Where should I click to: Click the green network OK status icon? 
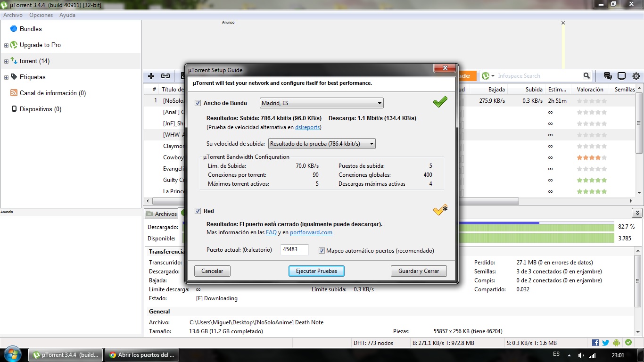(628, 343)
